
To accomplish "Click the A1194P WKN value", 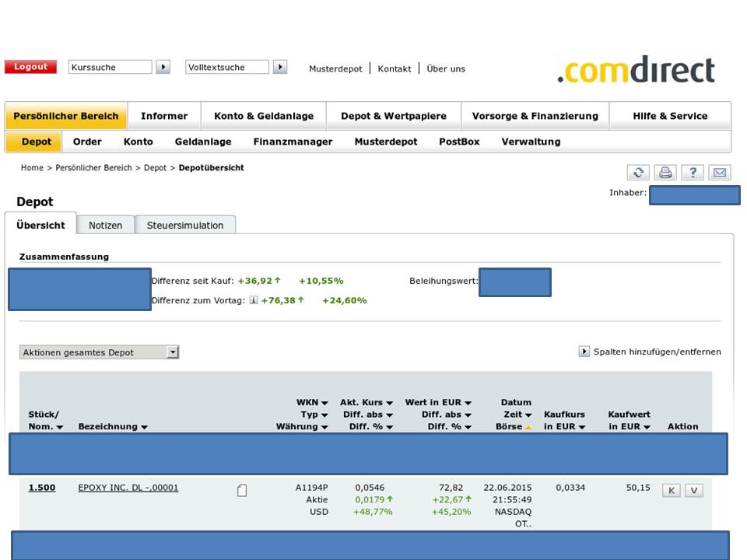I will tap(311, 488).
